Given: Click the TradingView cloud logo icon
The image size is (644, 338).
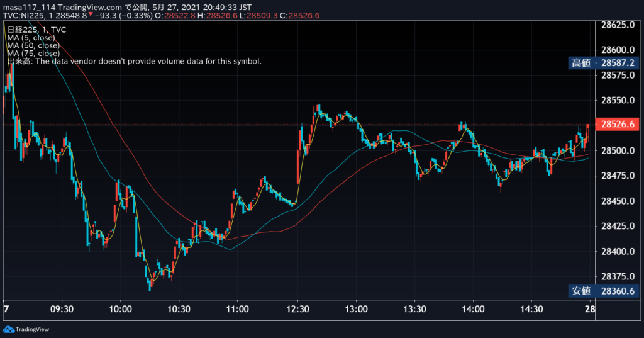Looking at the screenshot, I should (x=9, y=329).
